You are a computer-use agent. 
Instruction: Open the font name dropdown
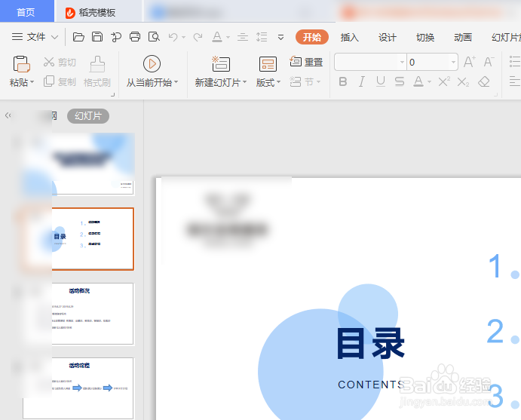click(x=402, y=62)
